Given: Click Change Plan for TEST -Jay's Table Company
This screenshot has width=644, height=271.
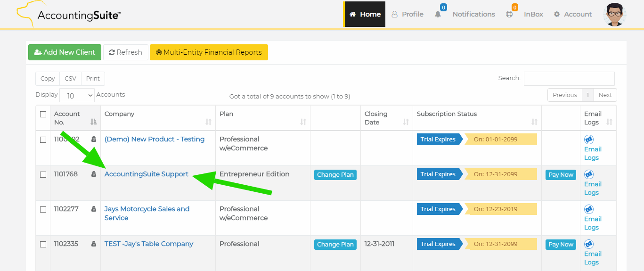Looking at the screenshot, I should pos(335,245).
